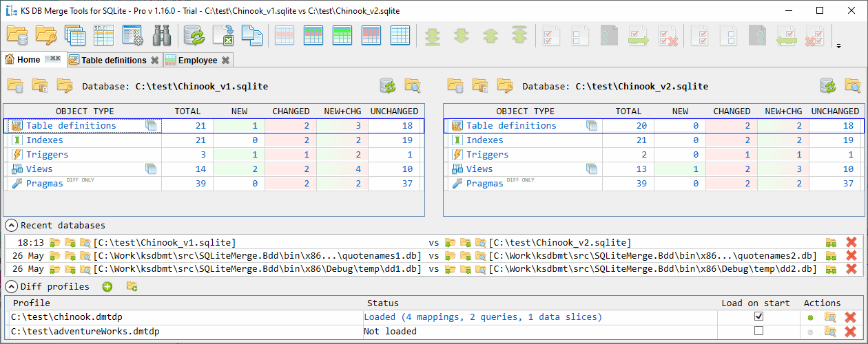
Task: Remove the 18:13 recent databases entry
Action: [x=851, y=242]
